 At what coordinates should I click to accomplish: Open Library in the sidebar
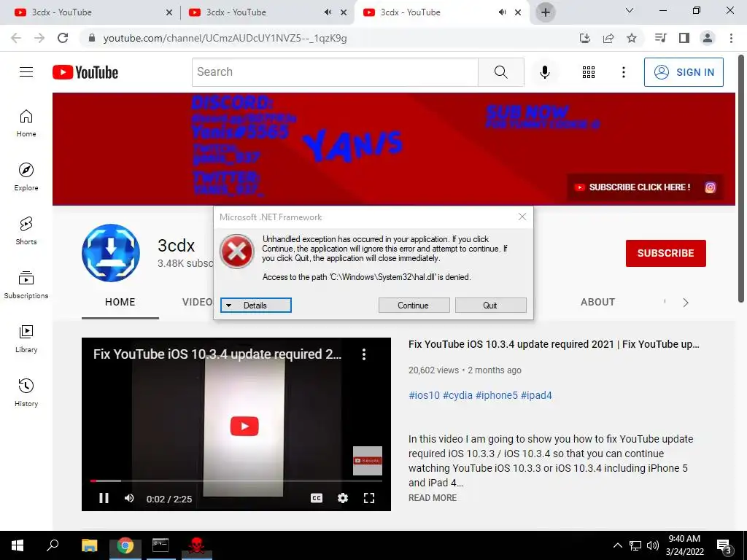coord(26,338)
